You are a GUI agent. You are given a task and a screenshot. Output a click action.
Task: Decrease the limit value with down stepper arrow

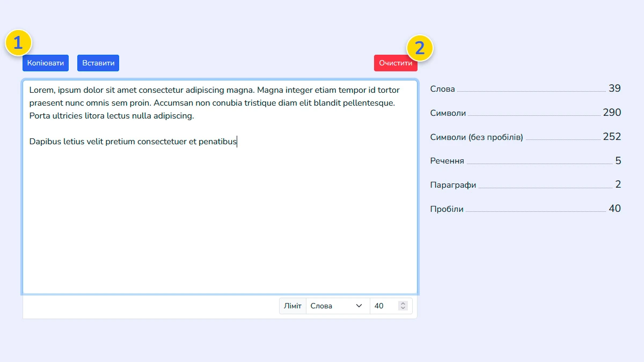click(x=403, y=308)
